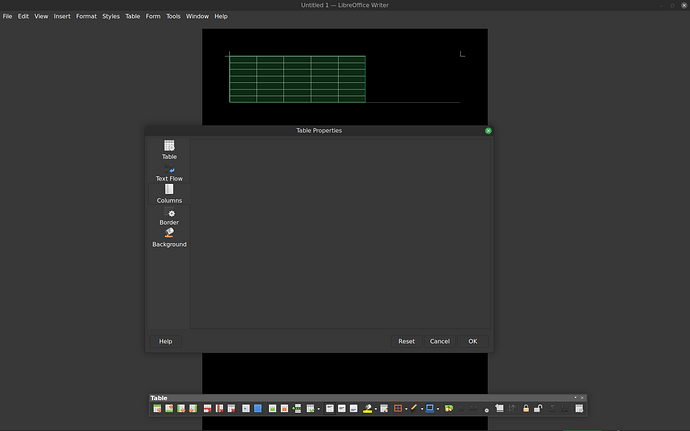Insert rows below using Table toolbar

(169, 409)
